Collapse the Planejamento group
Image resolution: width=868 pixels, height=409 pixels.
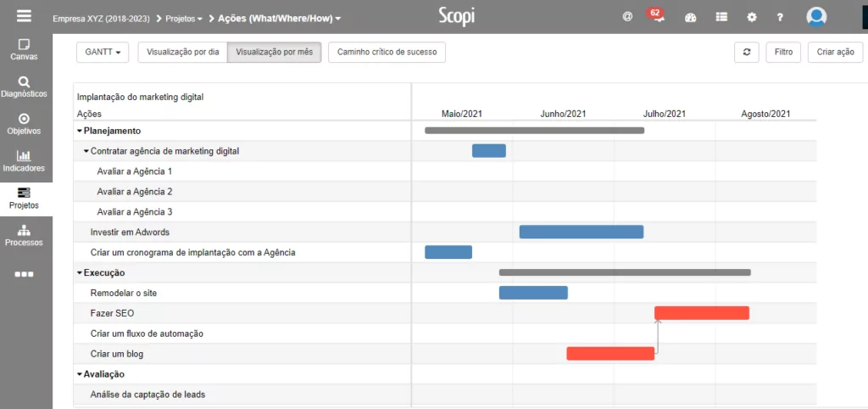click(x=80, y=131)
